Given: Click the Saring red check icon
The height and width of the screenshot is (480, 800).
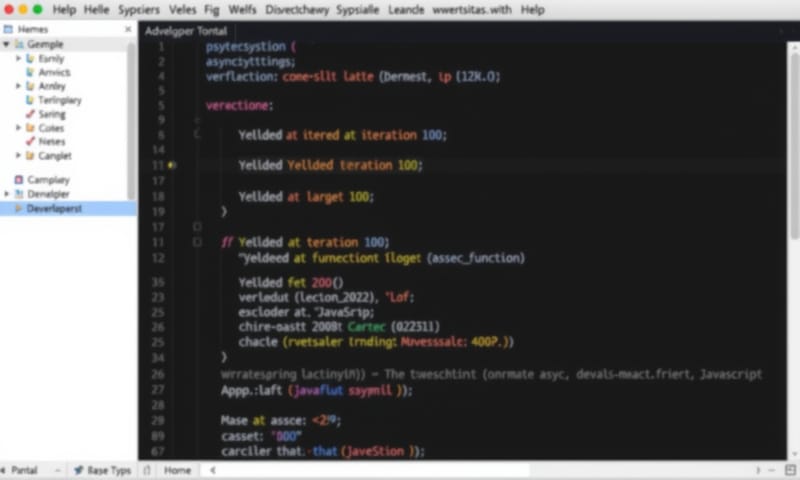Looking at the screenshot, I should (30, 114).
